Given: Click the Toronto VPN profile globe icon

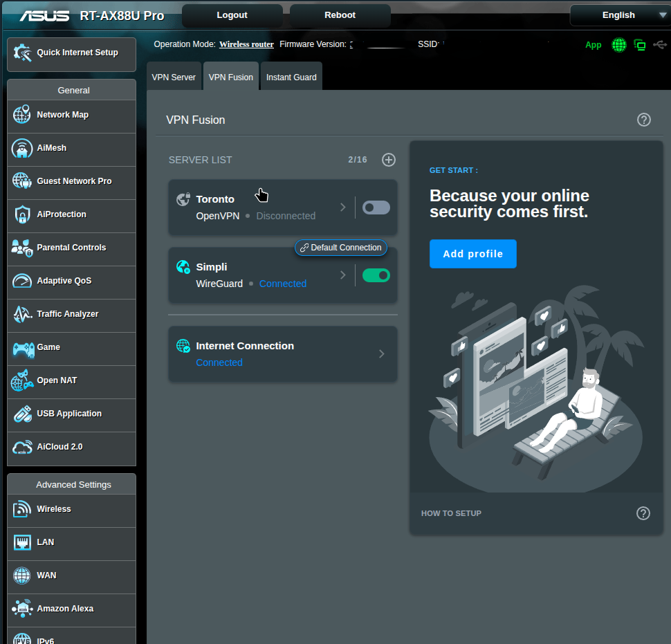Looking at the screenshot, I should (x=183, y=199).
